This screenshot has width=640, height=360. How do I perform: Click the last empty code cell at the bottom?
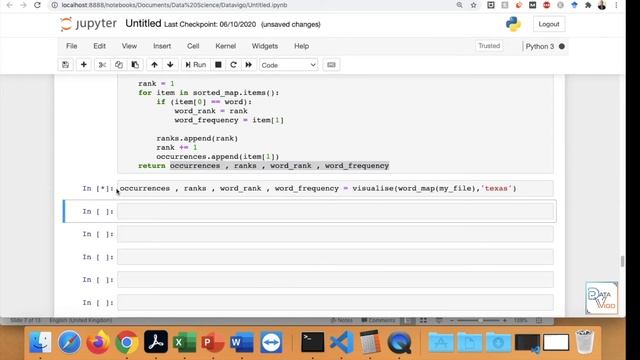(335, 303)
